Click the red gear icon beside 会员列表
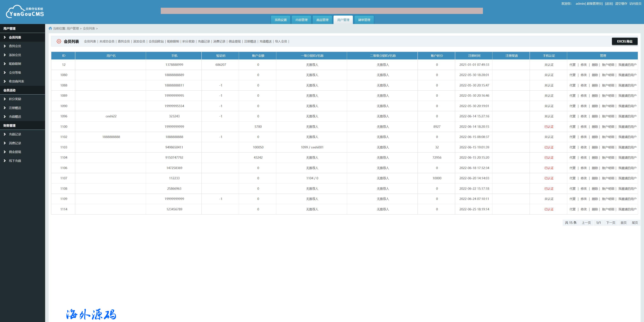Viewport: 644px width, 322px height. pos(59,41)
